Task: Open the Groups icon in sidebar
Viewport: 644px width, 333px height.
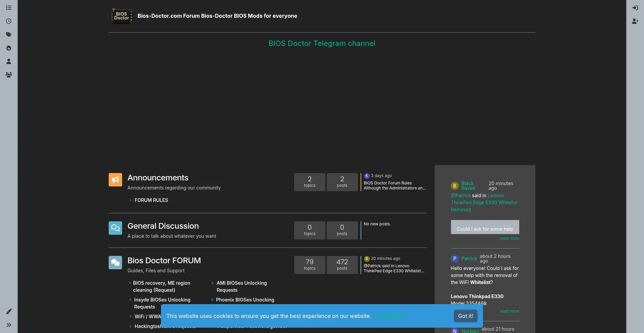Action: tap(9, 75)
